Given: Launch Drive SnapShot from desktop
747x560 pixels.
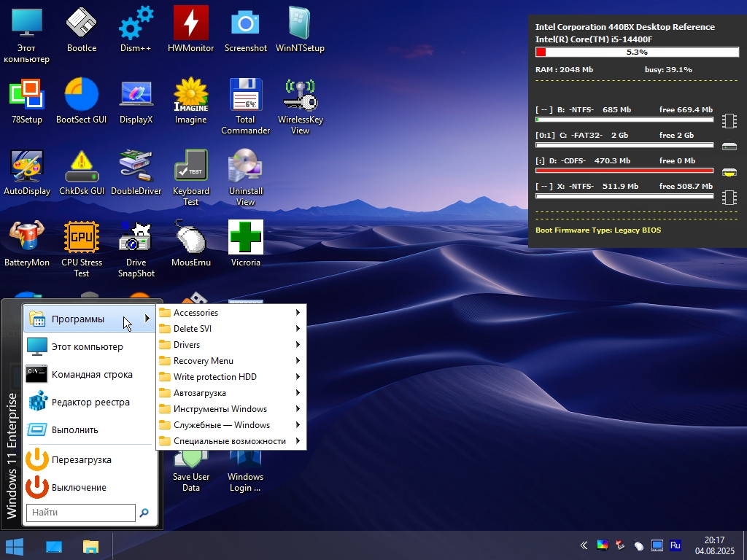Looking at the screenshot, I should click(136, 249).
